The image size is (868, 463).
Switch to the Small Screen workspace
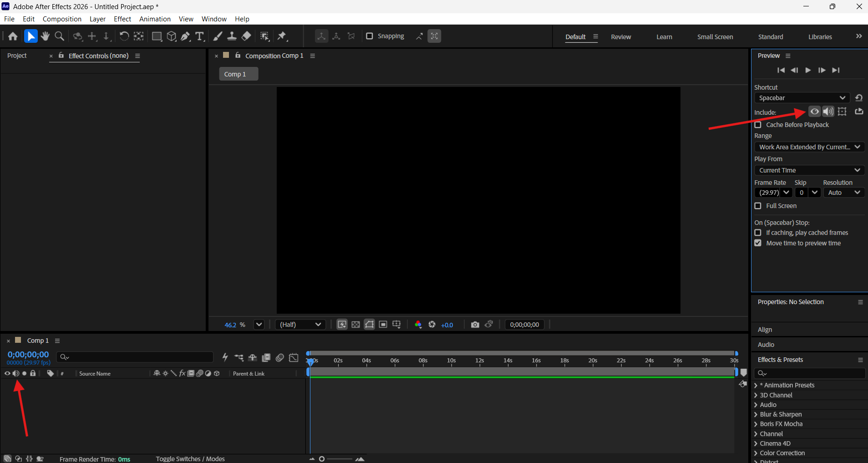tap(715, 37)
